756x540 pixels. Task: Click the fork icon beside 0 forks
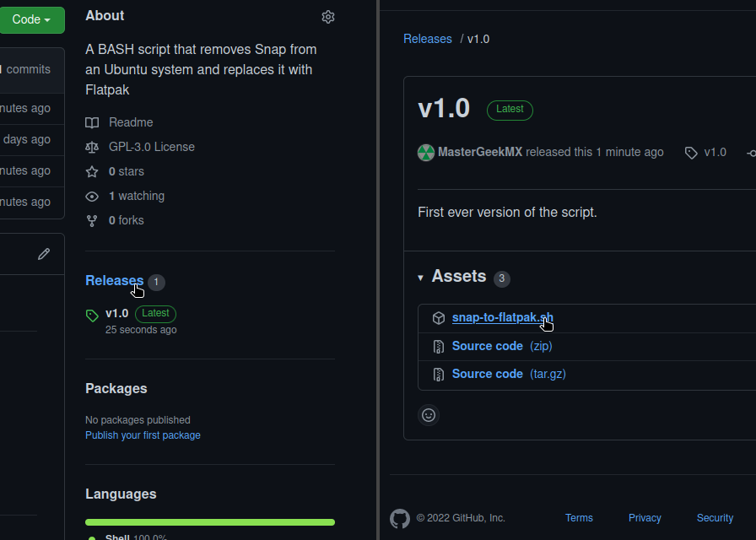(x=92, y=221)
